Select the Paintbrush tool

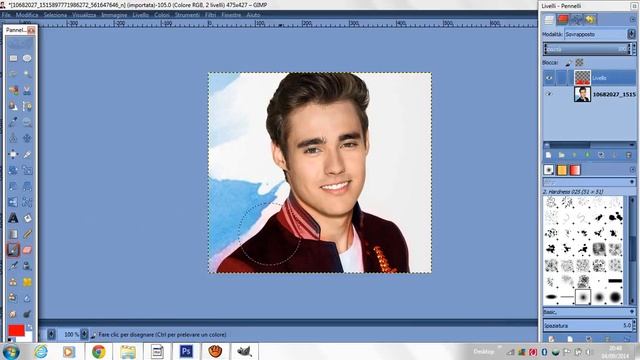coord(13,250)
